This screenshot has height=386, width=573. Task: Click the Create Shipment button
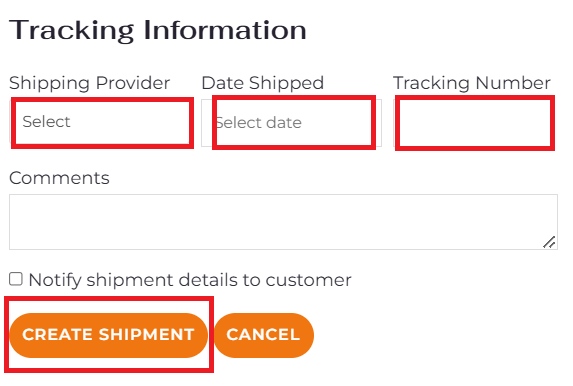click(x=108, y=335)
